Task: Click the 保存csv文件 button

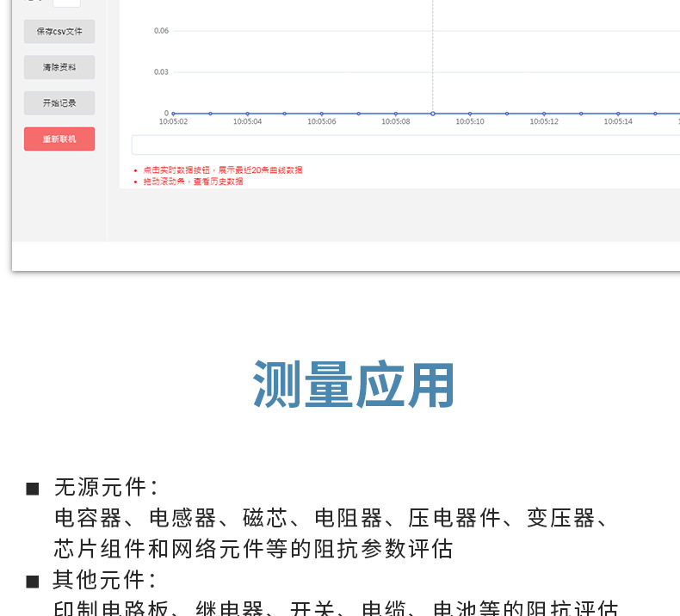Action: point(59,31)
